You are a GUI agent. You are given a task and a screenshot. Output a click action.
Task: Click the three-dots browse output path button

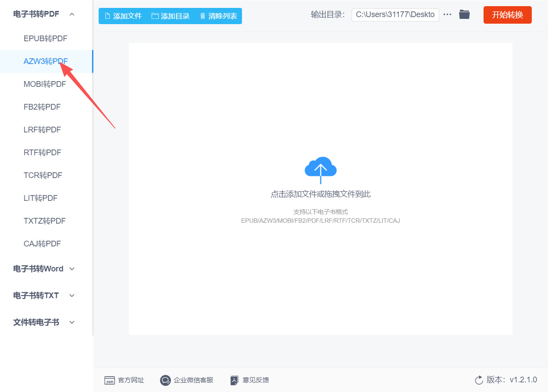pyautogui.click(x=447, y=14)
